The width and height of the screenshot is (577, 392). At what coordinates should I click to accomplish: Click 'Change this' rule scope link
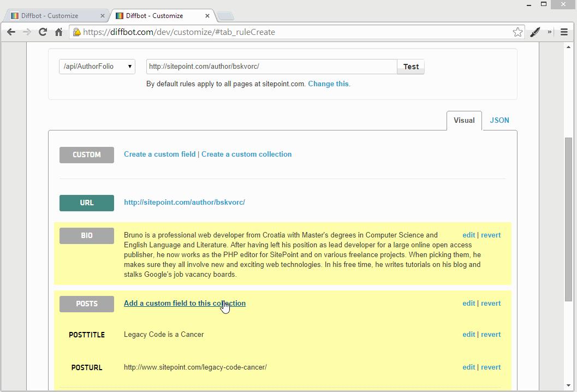click(x=328, y=84)
